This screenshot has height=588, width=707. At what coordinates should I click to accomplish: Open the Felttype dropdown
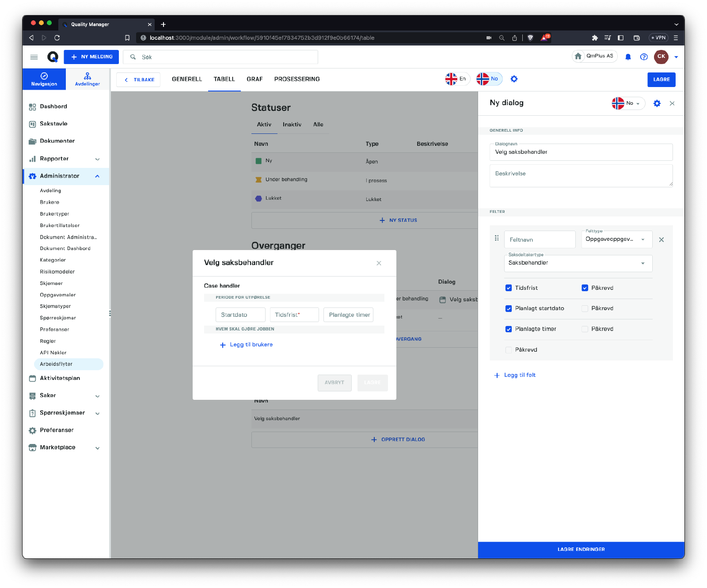(x=616, y=239)
